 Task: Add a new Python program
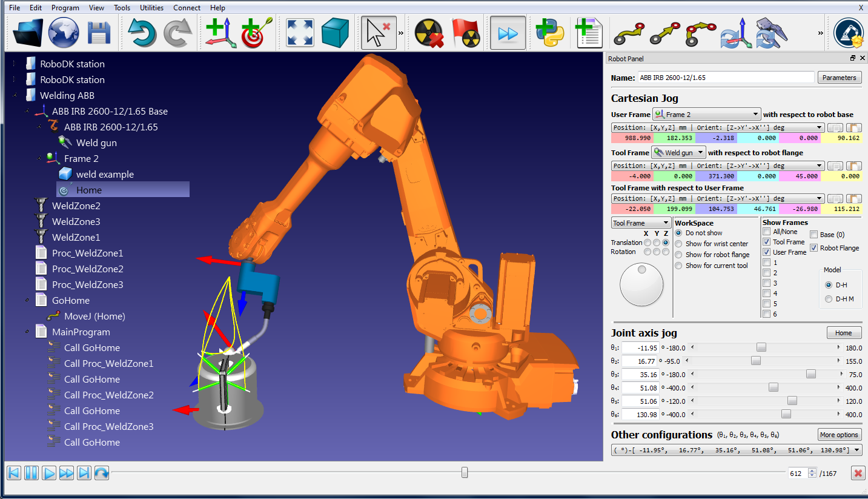point(550,32)
